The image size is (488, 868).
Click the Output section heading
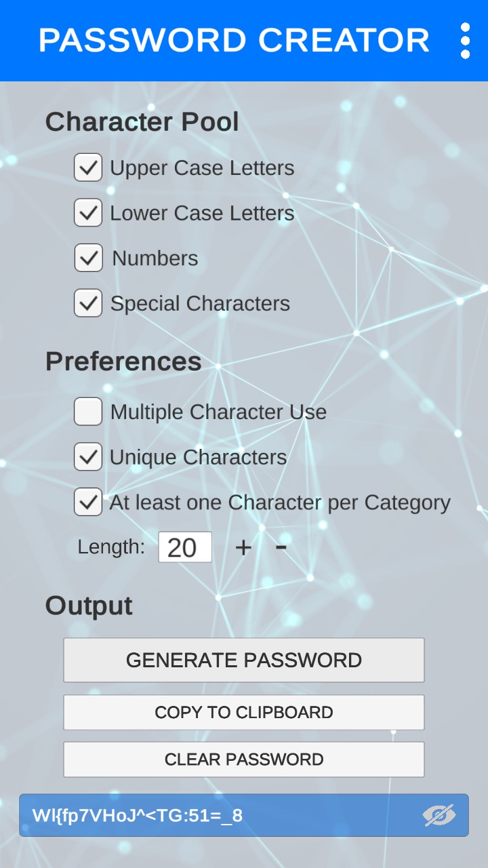[89, 606]
